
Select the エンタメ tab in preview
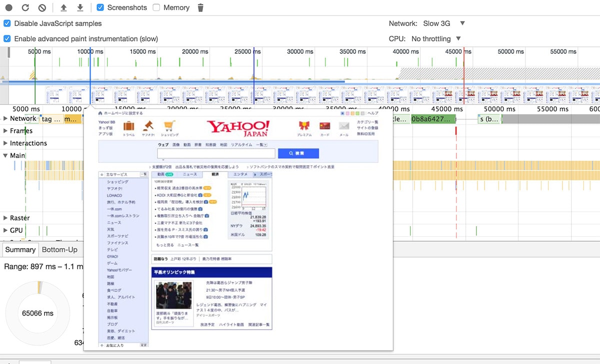240,174
